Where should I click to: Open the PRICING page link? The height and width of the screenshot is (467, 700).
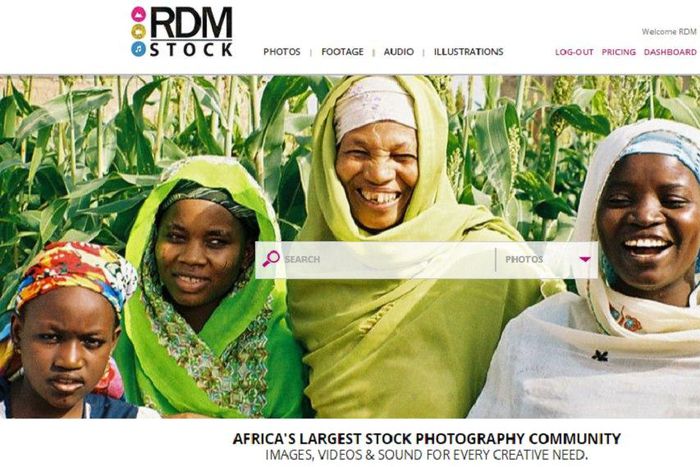618,52
